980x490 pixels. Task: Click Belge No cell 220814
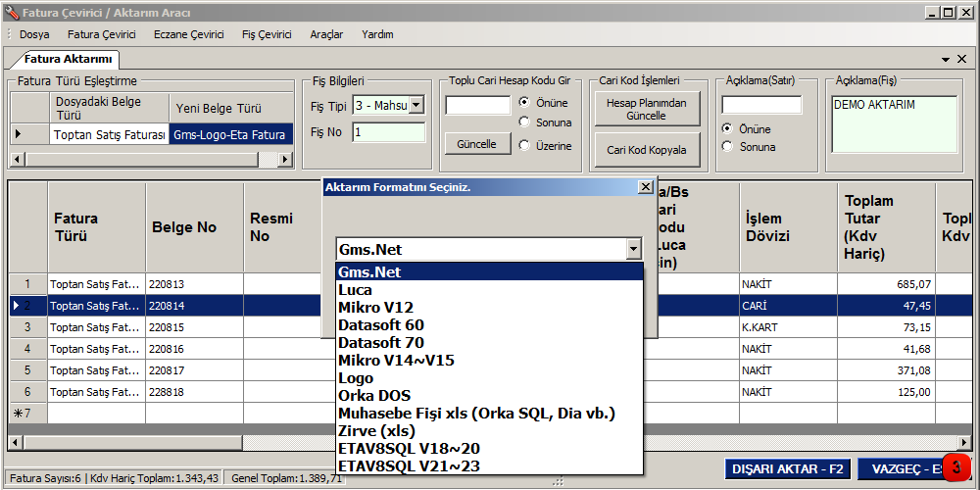click(195, 306)
